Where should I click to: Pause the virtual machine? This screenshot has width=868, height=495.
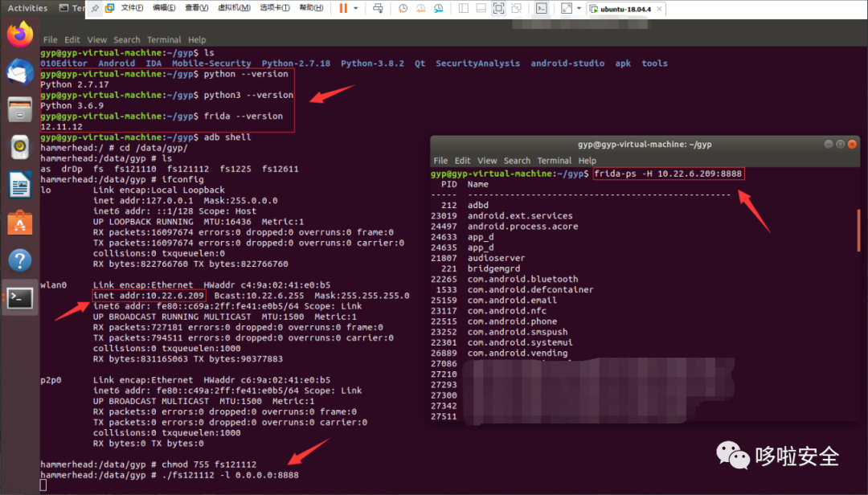click(343, 8)
